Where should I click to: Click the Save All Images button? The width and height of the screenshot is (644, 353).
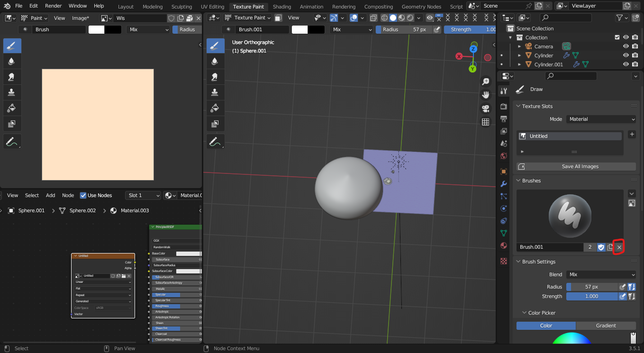(x=576, y=166)
